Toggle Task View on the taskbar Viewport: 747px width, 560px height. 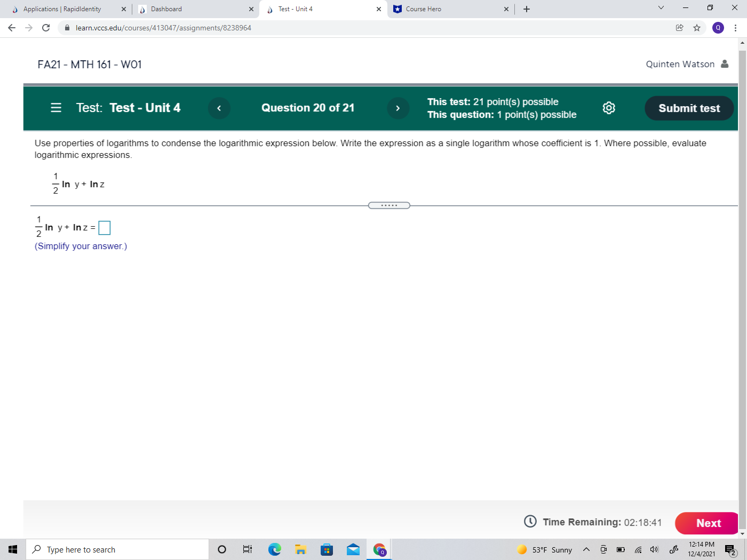click(x=247, y=549)
